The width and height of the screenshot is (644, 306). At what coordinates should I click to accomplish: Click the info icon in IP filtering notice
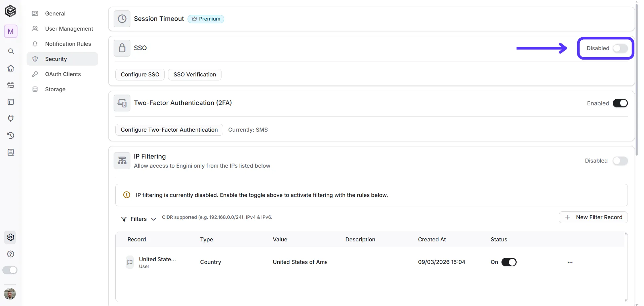(x=127, y=195)
